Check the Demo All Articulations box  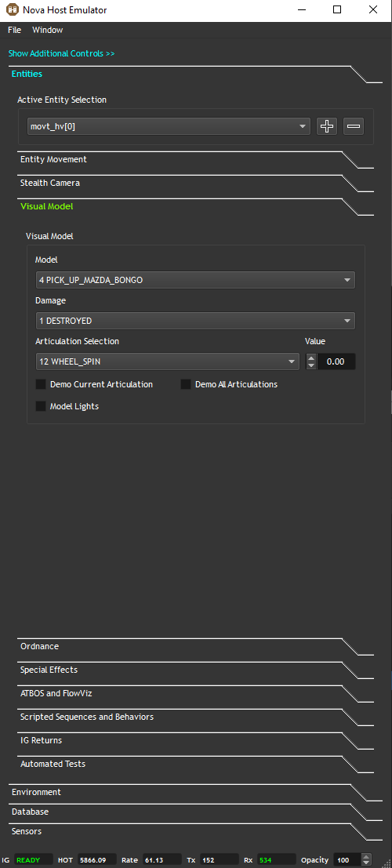(x=186, y=384)
